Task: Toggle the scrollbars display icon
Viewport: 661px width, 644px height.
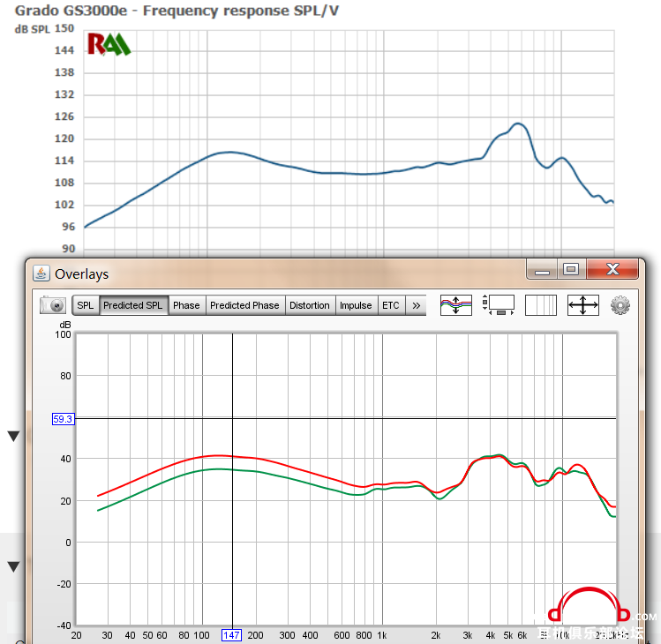Action: click(499, 304)
